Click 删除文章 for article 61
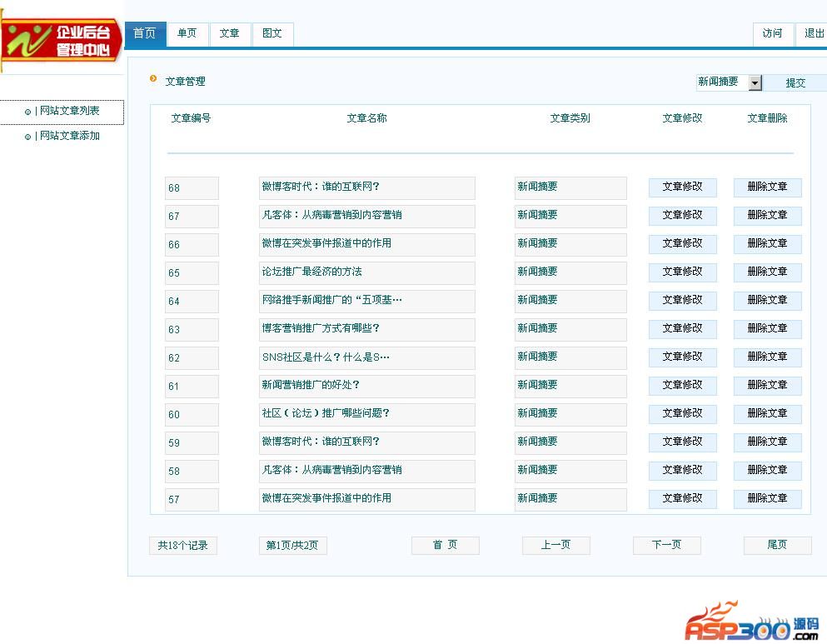 767,386
